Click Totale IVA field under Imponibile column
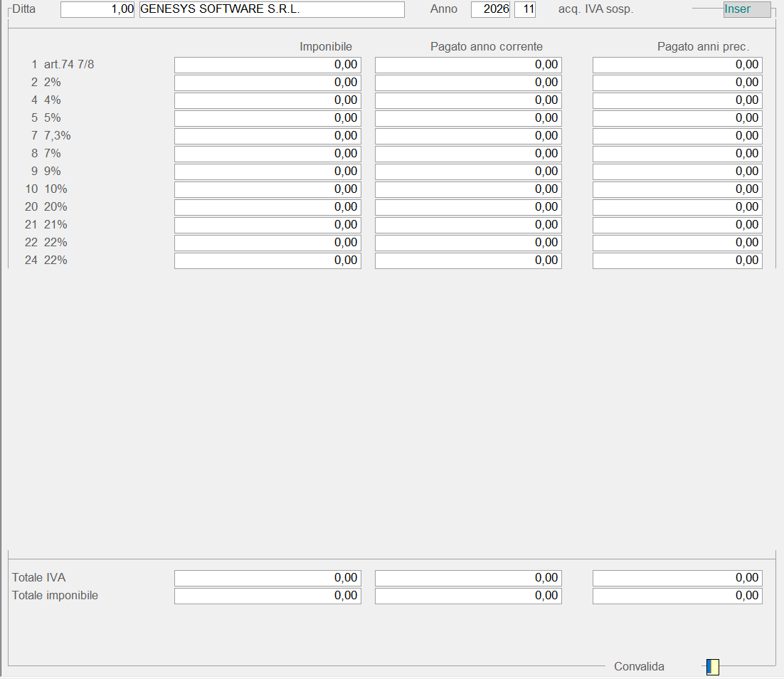This screenshot has height=679, width=784. [x=267, y=578]
